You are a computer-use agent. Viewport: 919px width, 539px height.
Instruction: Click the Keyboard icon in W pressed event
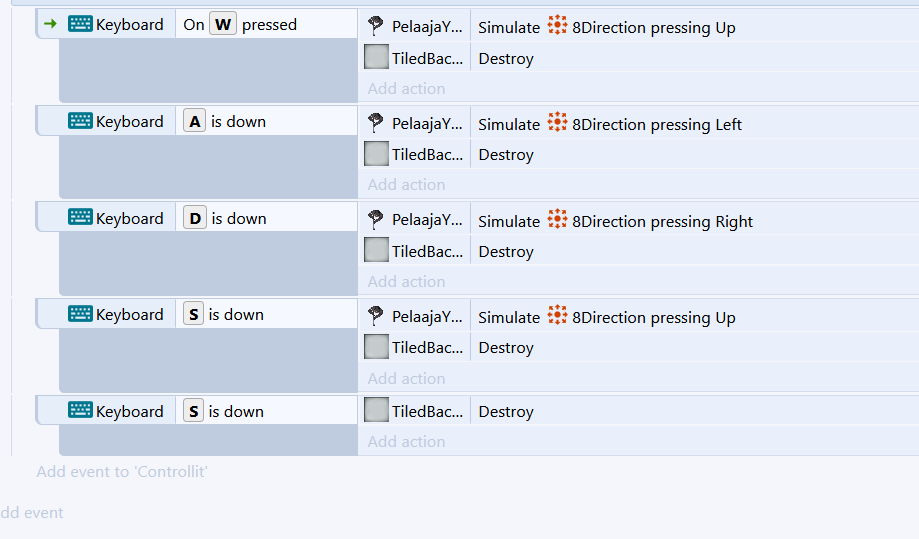[x=80, y=24]
